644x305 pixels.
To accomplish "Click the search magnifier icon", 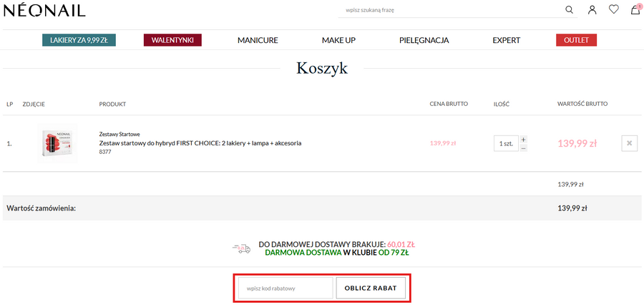I will (x=570, y=10).
